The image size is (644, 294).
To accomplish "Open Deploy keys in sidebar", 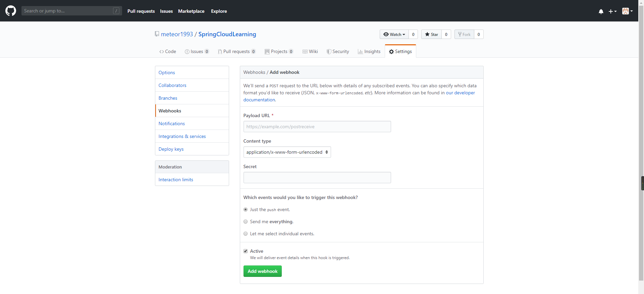I will point(171,149).
